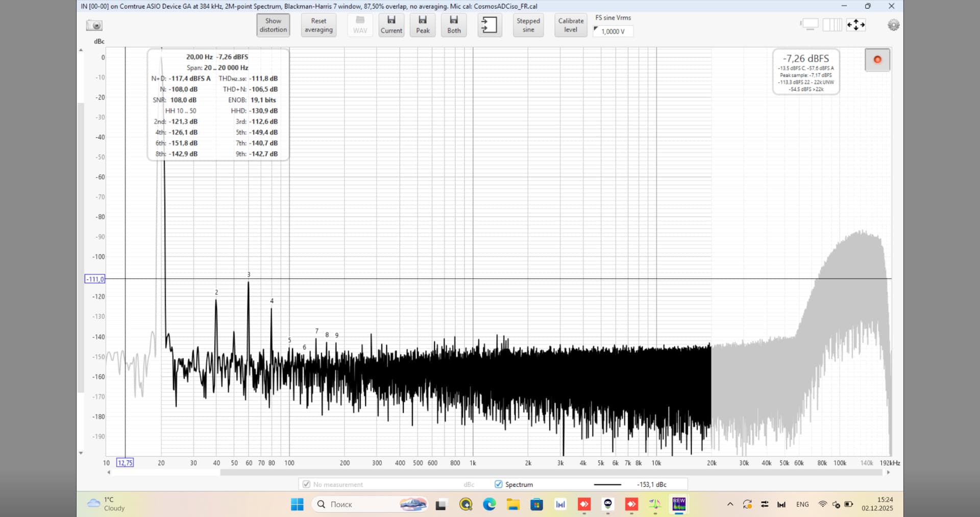Save the Current trace
Viewport: 980px width, 517px height.
click(391, 25)
